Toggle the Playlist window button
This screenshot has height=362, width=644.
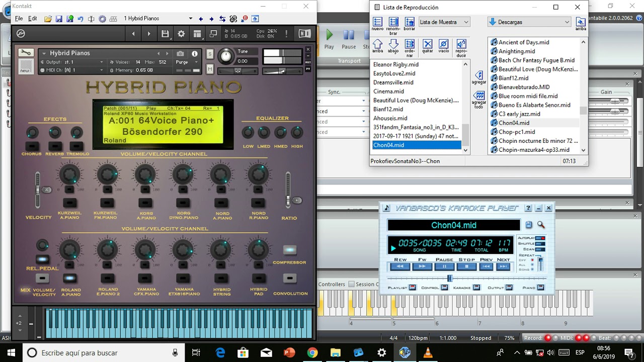pyautogui.click(x=413, y=288)
